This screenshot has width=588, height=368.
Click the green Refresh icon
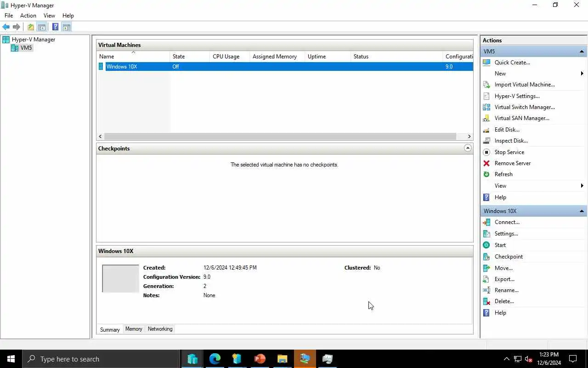486,174
